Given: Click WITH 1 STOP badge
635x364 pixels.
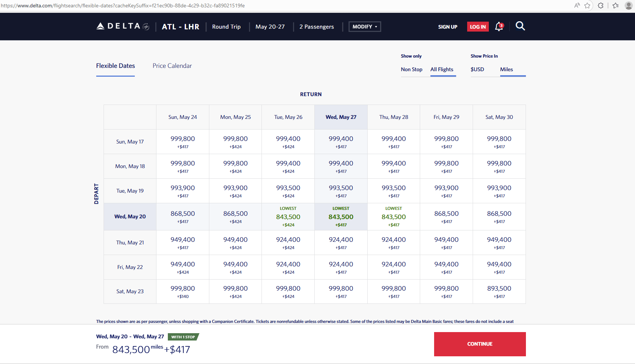Looking at the screenshot, I should (x=183, y=337).
